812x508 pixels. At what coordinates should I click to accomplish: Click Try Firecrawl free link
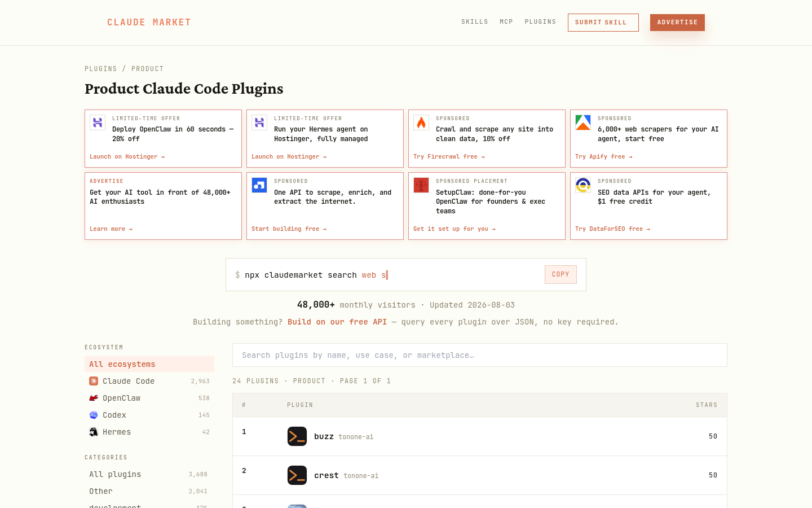click(x=449, y=157)
